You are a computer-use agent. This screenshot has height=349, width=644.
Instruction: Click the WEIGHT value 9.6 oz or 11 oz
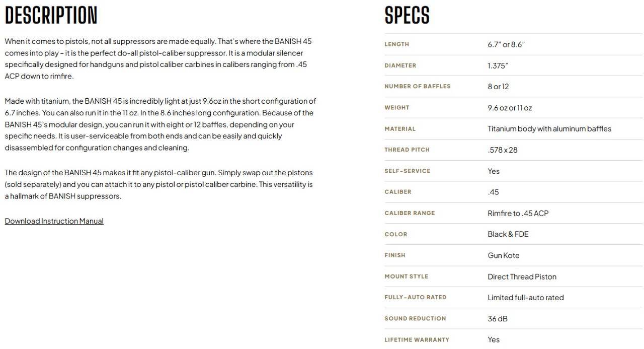(510, 108)
